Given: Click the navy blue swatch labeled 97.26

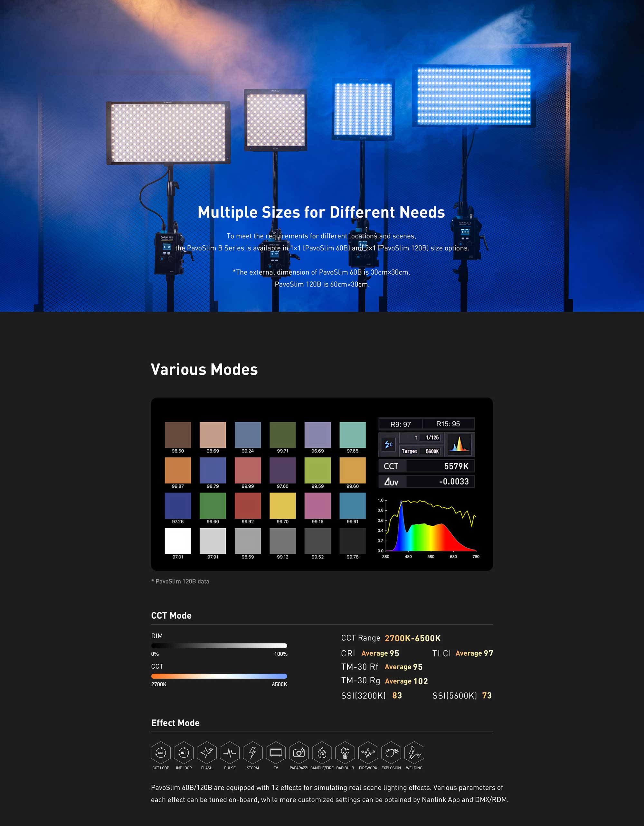Looking at the screenshot, I should [x=178, y=506].
